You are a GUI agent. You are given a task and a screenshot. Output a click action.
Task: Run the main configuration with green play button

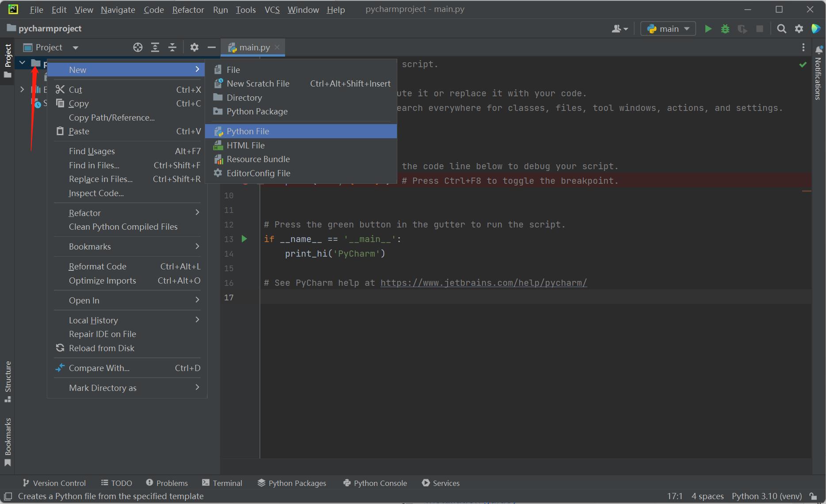point(708,29)
